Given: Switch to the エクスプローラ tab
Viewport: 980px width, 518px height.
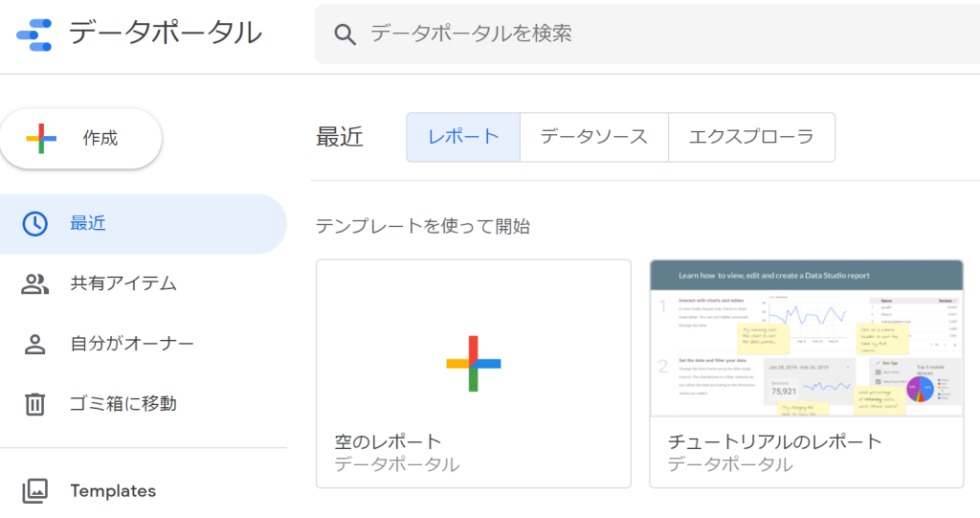Looking at the screenshot, I should tap(751, 137).
